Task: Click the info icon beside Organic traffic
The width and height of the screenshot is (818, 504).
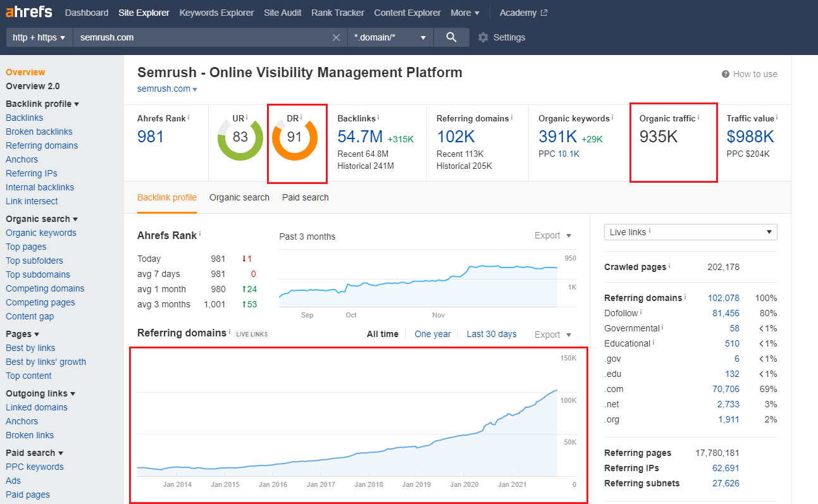Action: (698, 117)
